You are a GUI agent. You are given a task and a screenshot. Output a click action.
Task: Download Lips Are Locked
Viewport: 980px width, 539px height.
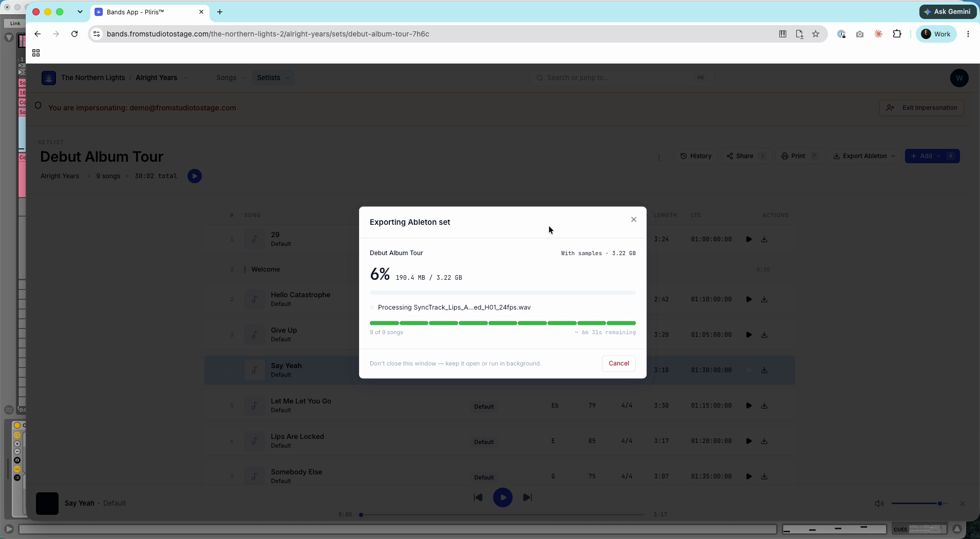pyautogui.click(x=764, y=441)
